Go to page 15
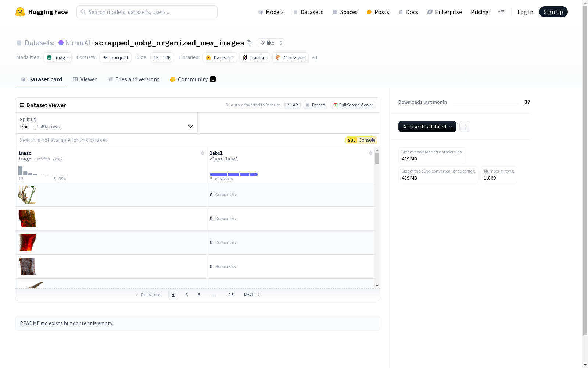The height and width of the screenshot is (368, 588). [231, 295]
